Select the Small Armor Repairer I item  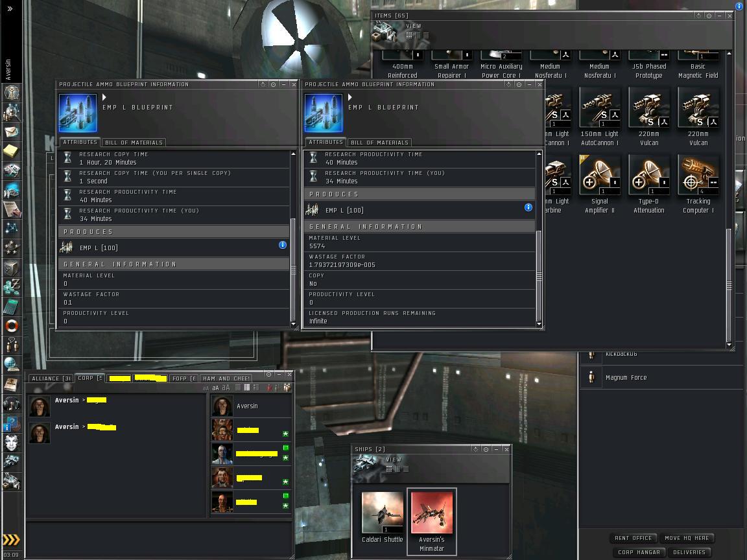click(x=451, y=65)
